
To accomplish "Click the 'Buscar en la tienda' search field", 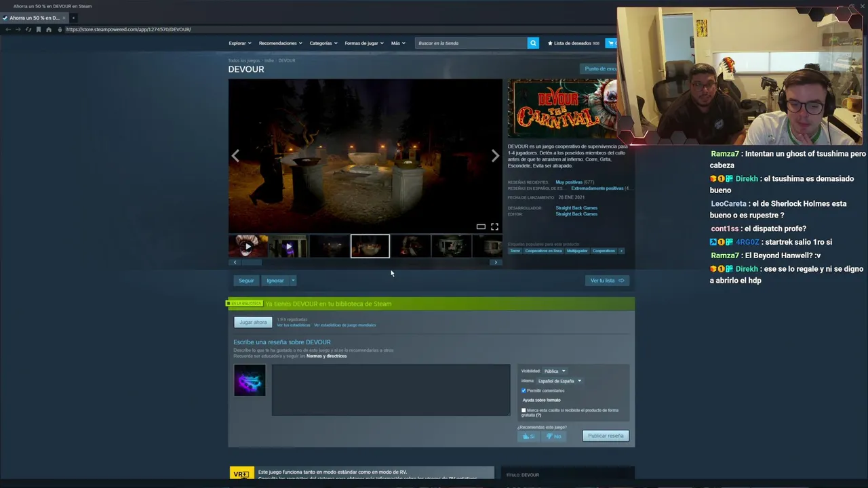I will coord(471,43).
